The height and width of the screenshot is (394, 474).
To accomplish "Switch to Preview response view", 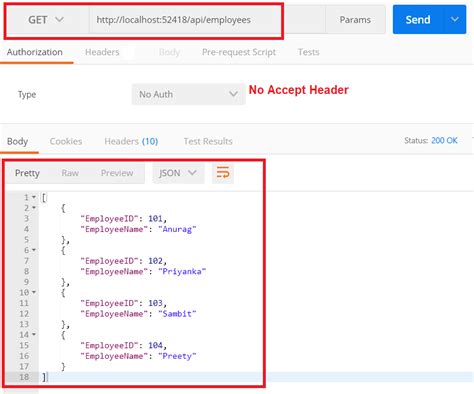I will [x=117, y=173].
